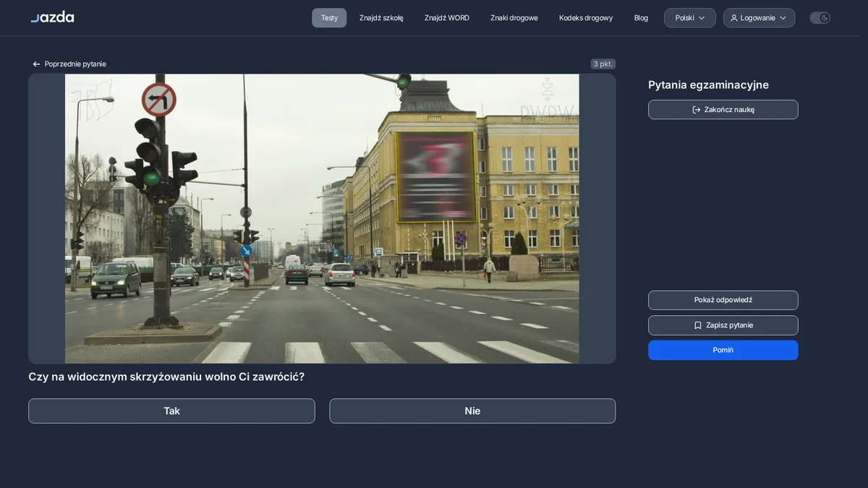This screenshot has width=868, height=488.
Task: Open the Testy tab
Action: tap(329, 18)
